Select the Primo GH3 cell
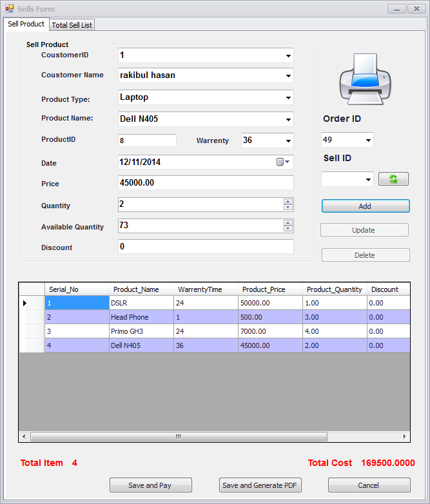The height and width of the screenshot is (504, 430). tap(141, 331)
